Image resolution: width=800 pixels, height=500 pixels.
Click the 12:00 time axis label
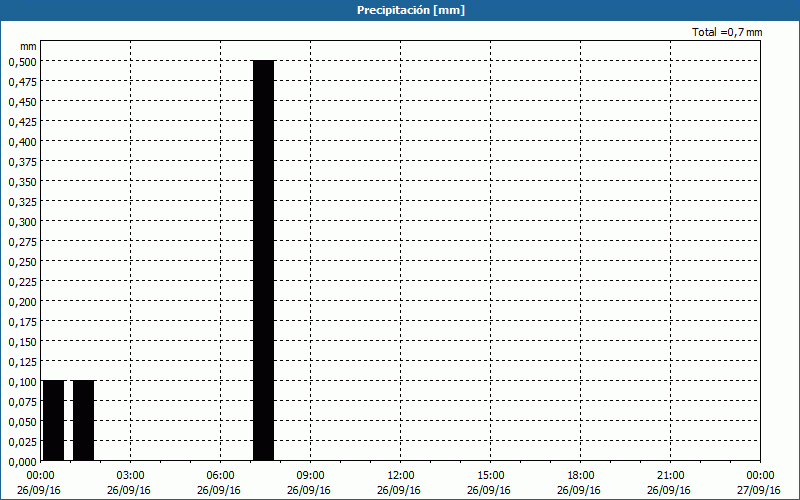pyautogui.click(x=401, y=476)
